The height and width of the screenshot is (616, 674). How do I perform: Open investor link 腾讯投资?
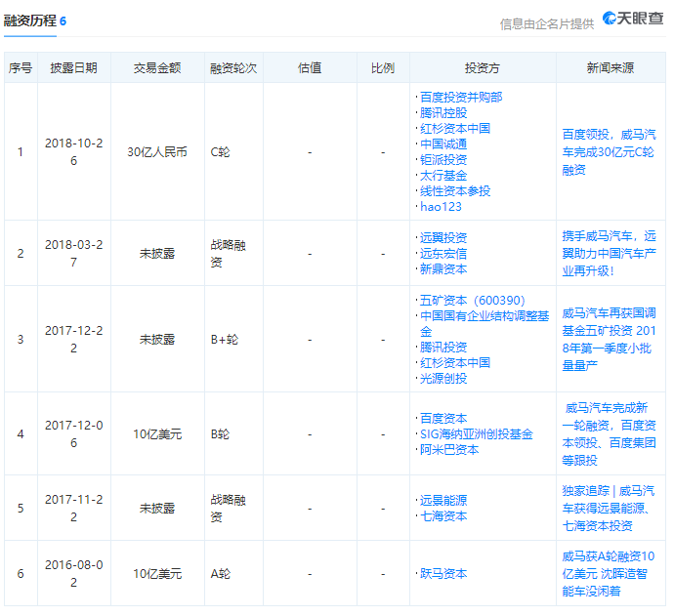443,348
